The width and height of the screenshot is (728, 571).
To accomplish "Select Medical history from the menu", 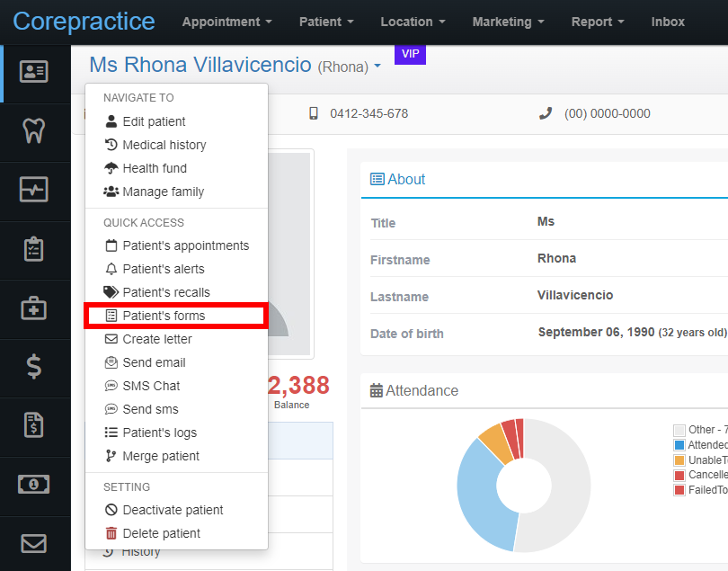I will pyautogui.click(x=164, y=145).
